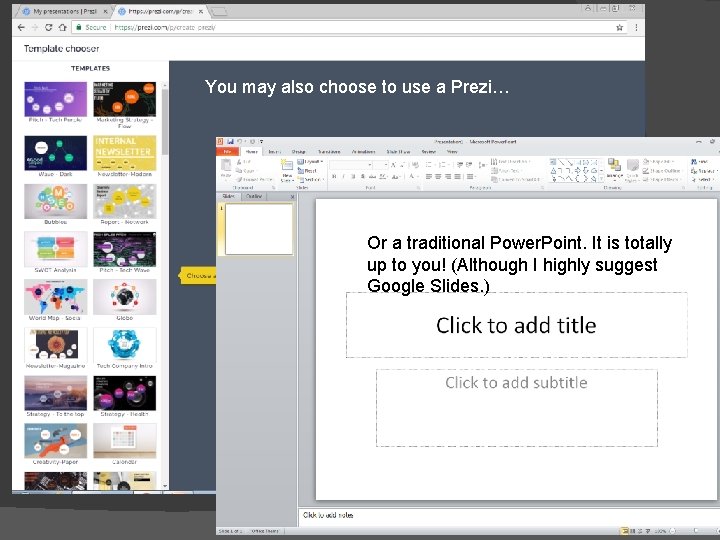The width and height of the screenshot is (720, 540).
Task: Toggle Underline formatting in PowerPoint ribbon
Action: (x=353, y=176)
